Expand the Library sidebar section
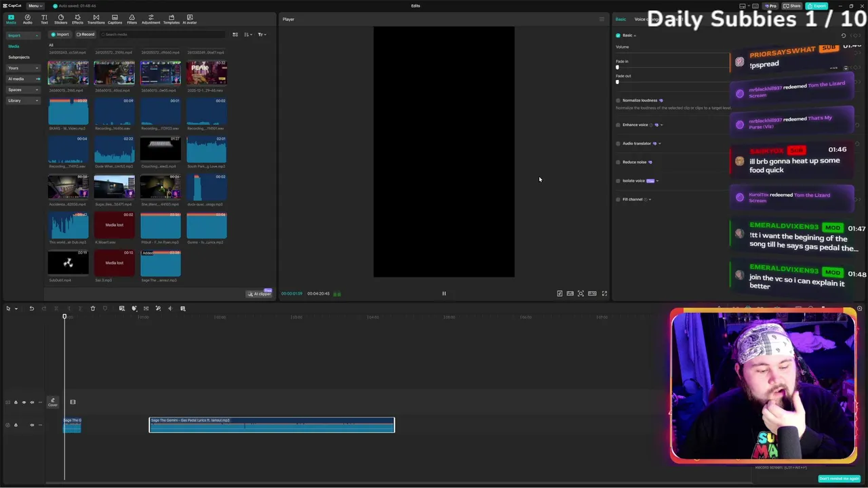The image size is (868, 488). tap(24, 100)
